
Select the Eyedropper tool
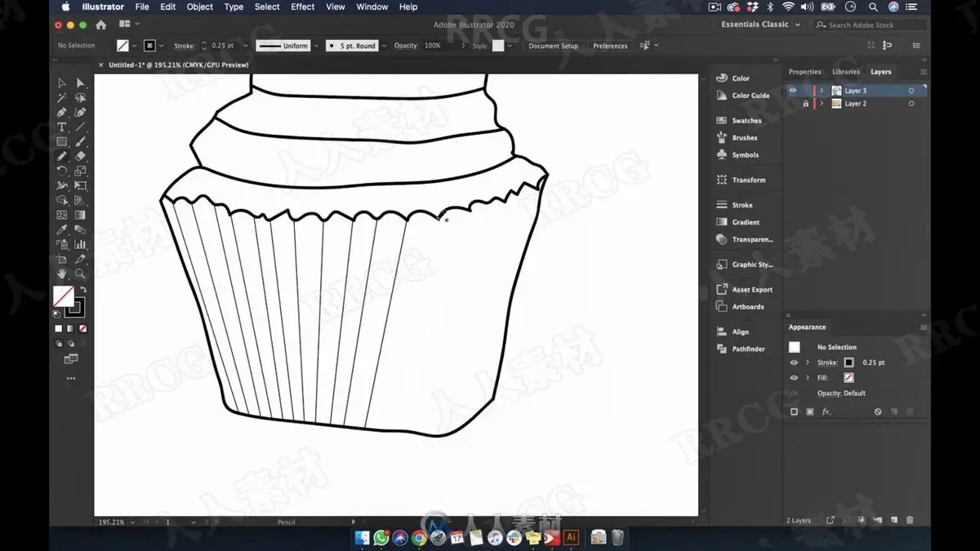click(x=61, y=229)
